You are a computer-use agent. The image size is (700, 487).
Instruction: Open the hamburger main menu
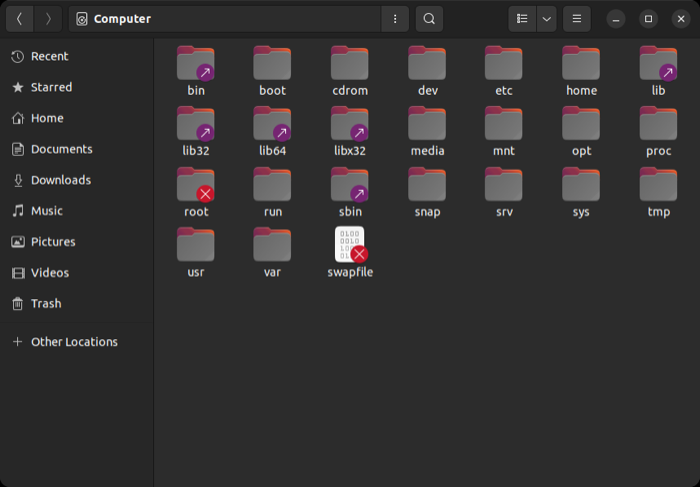pos(577,19)
